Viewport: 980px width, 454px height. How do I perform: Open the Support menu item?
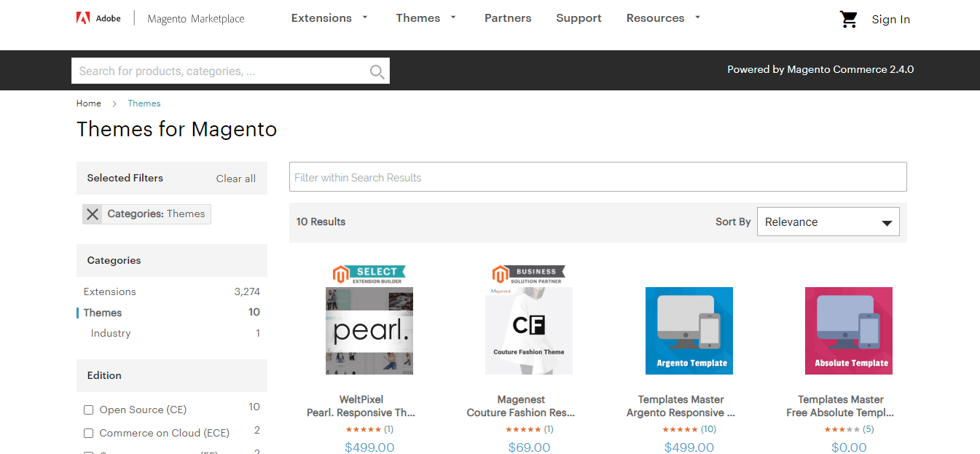pos(579,18)
